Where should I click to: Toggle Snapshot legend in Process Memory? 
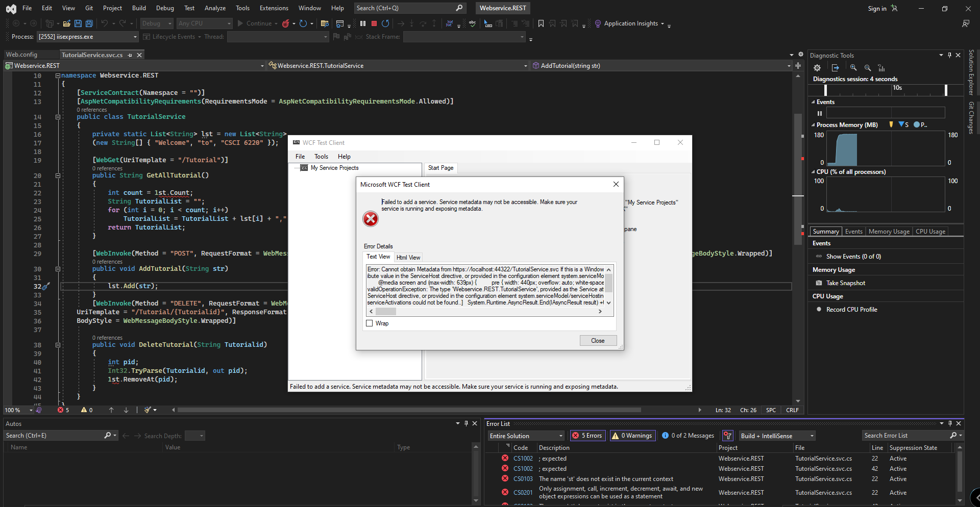click(903, 124)
